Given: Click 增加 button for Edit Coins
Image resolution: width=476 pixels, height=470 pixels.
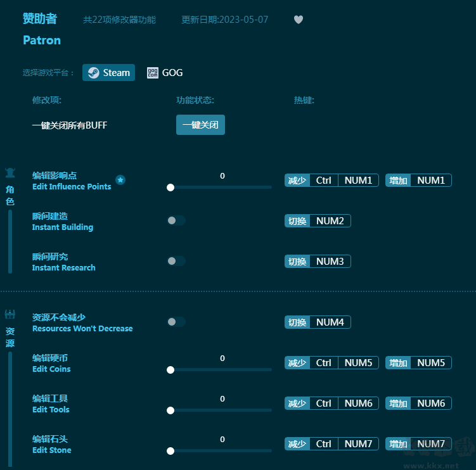Looking at the screenshot, I should pyautogui.click(x=399, y=363).
